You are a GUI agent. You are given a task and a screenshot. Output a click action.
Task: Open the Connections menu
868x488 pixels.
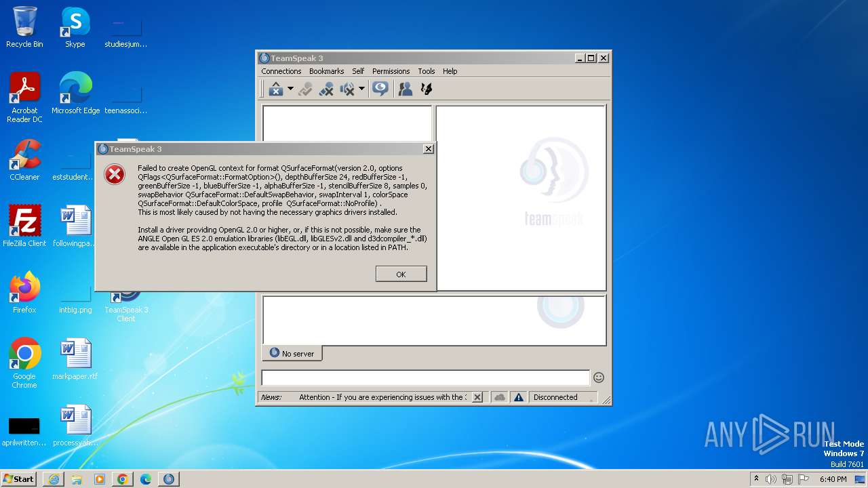tap(281, 71)
